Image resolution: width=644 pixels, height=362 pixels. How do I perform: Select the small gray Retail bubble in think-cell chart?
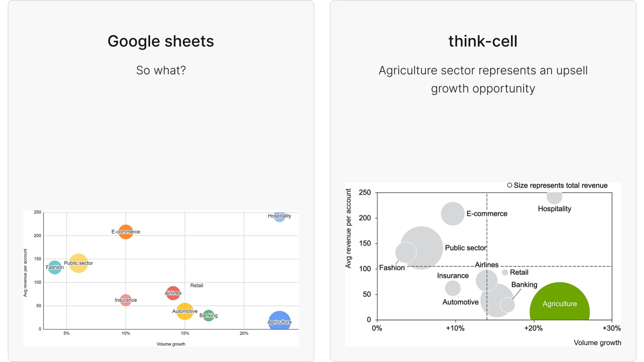(x=505, y=273)
